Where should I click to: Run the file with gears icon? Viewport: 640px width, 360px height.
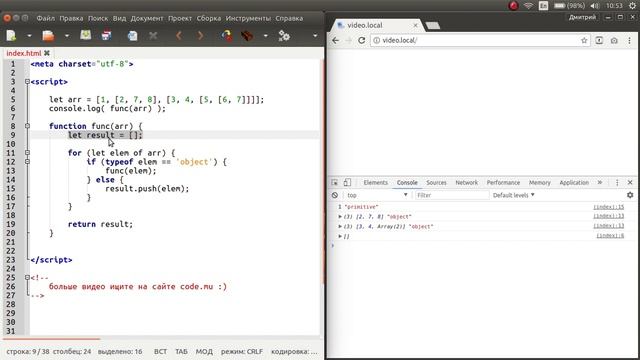pyautogui.click(x=284, y=36)
